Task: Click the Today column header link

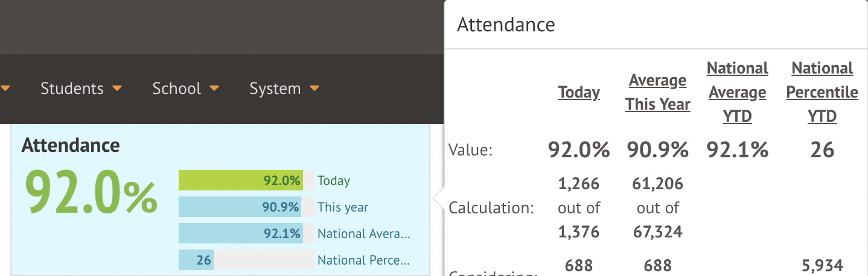Action: click(579, 92)
